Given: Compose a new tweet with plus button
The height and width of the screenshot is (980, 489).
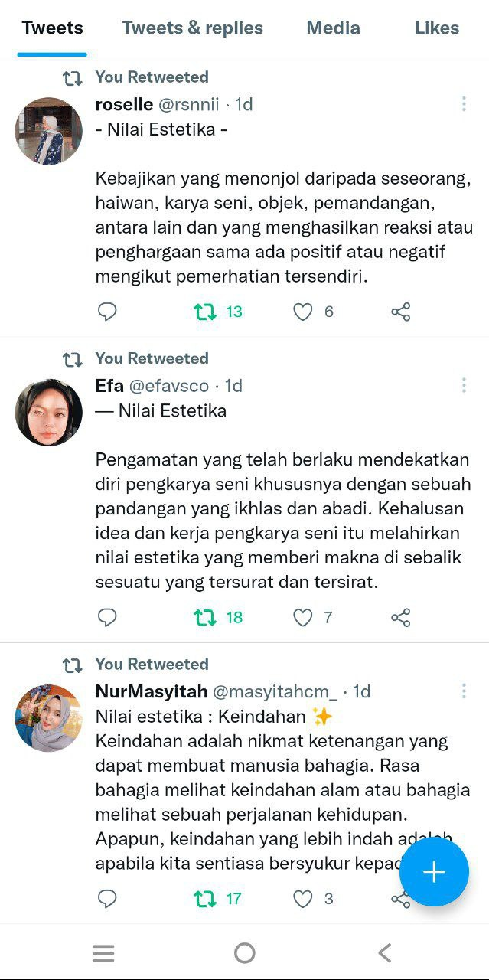Looking at the screenshot, I should coord(434,871).
